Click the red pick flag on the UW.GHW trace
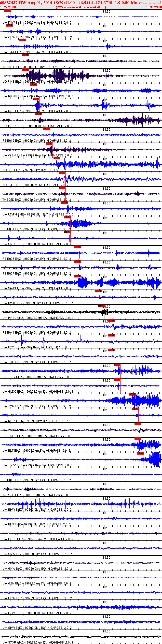The image size is (162, 644). click(x=10, y=26)
